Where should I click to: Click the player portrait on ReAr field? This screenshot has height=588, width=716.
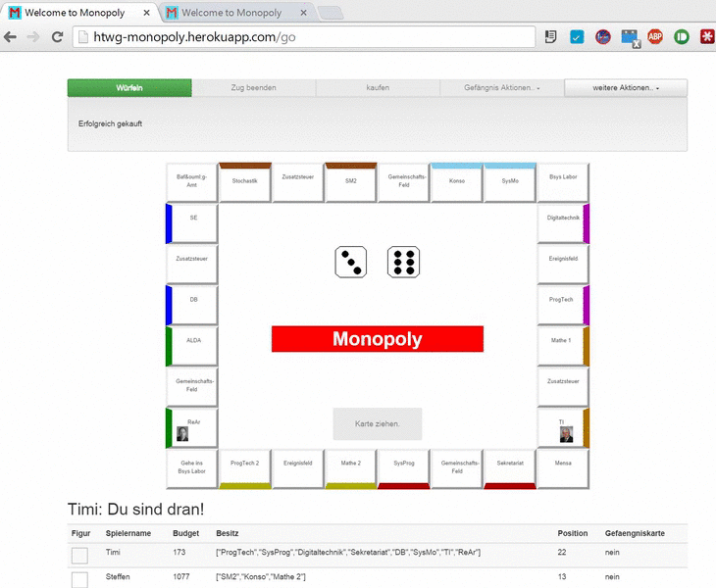point(182,434)
